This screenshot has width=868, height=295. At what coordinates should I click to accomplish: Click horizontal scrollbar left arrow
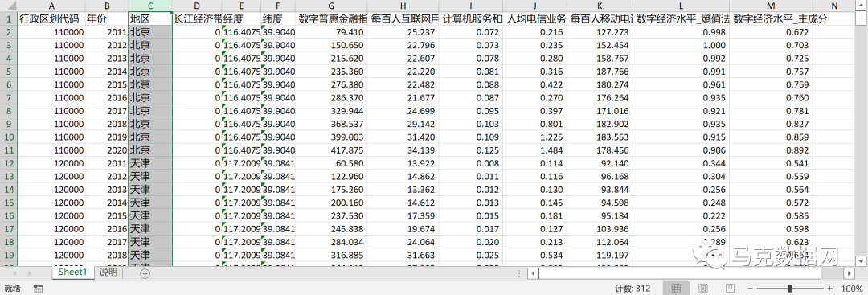pyautogui.click(x=533, y=273)
